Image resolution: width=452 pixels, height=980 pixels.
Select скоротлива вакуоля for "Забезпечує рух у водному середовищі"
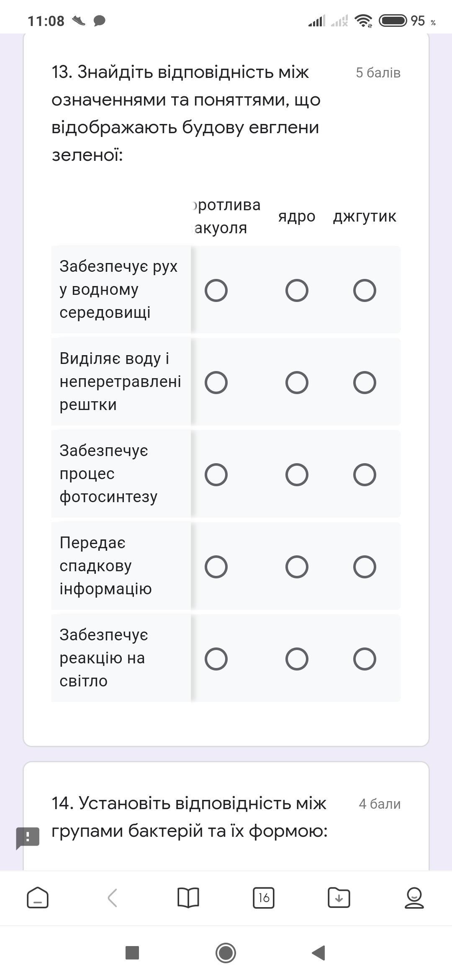tap(216, 291)
